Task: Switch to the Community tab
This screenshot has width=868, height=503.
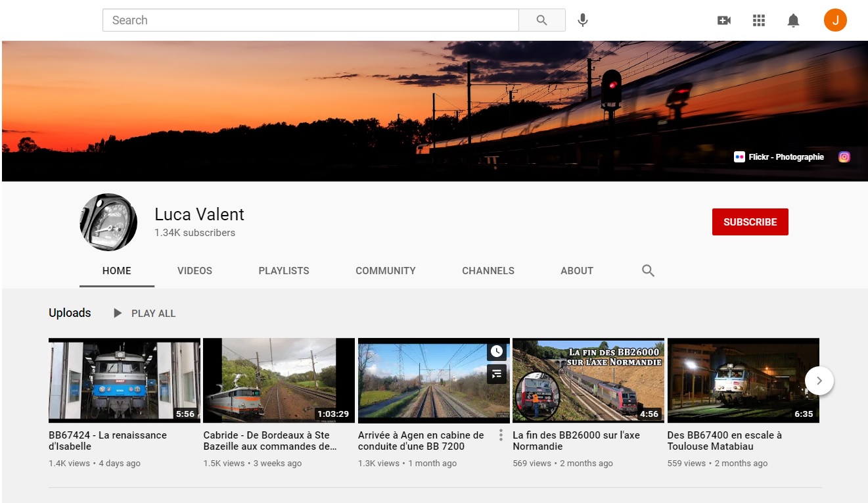Action: coord(386,271)
